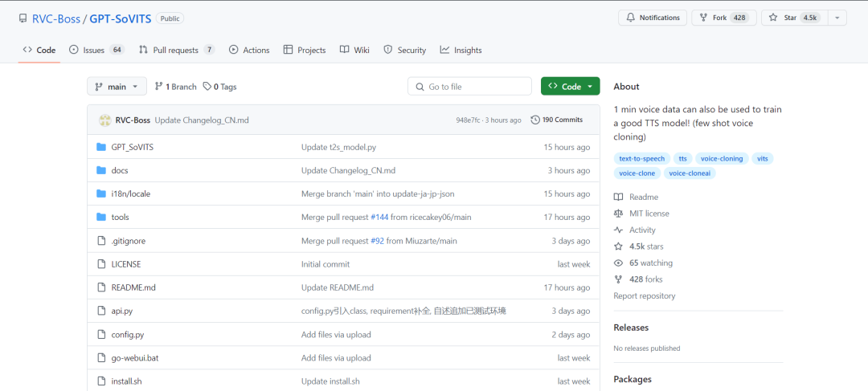Click the README.md file icon

100,287
